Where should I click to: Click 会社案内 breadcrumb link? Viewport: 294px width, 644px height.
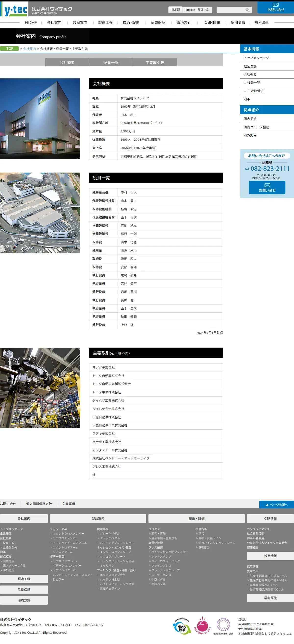[x=30, y=49]
